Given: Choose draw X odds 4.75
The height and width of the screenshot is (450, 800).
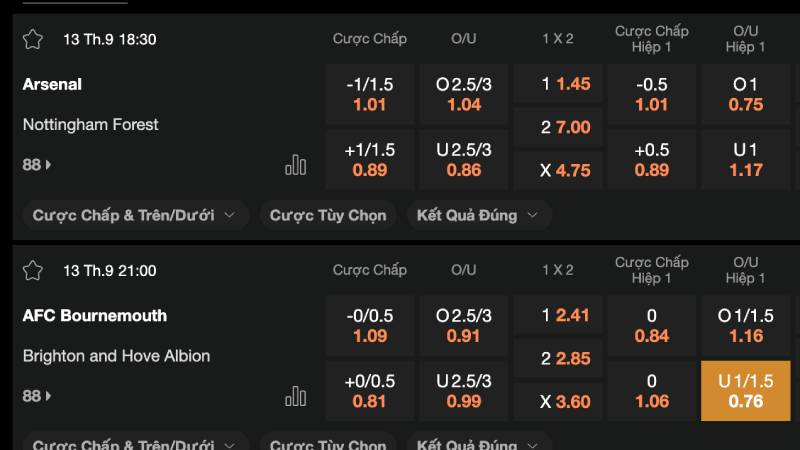Looking at the screenshot, I should 558,170.
